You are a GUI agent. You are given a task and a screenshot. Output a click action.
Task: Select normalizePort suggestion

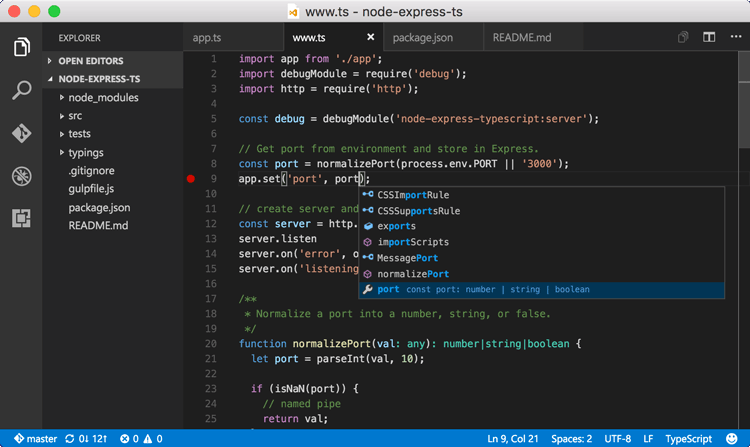click(541, 274)
